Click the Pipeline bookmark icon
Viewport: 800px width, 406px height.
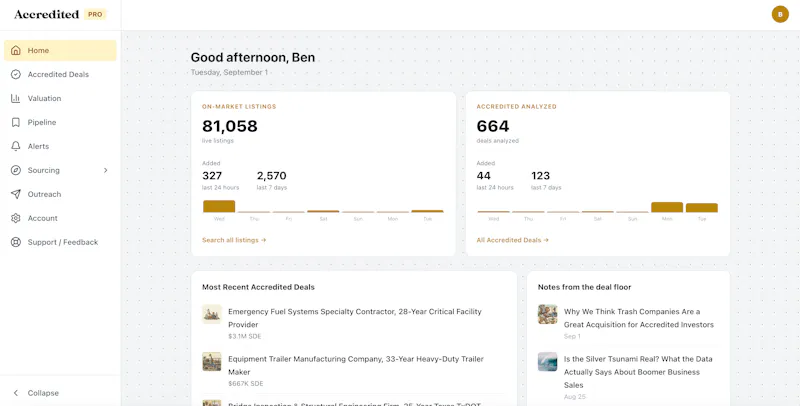pyautogui.click(x=16, y=122)
